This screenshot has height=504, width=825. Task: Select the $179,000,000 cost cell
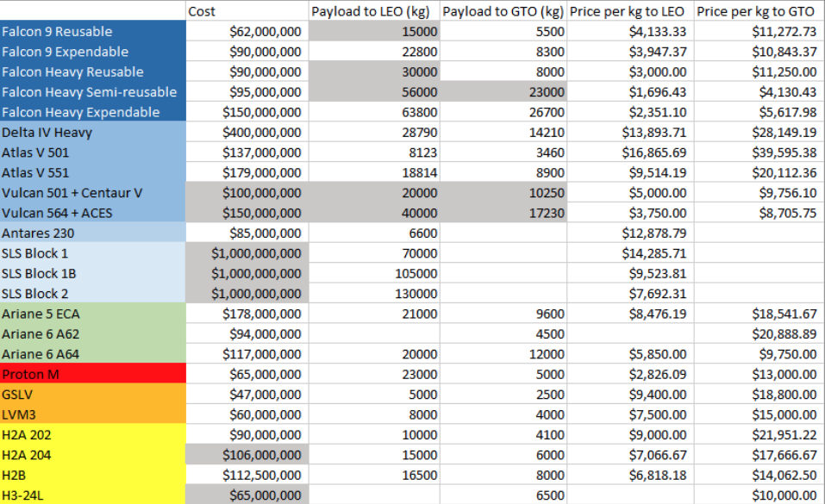click(x=247, y=172)
